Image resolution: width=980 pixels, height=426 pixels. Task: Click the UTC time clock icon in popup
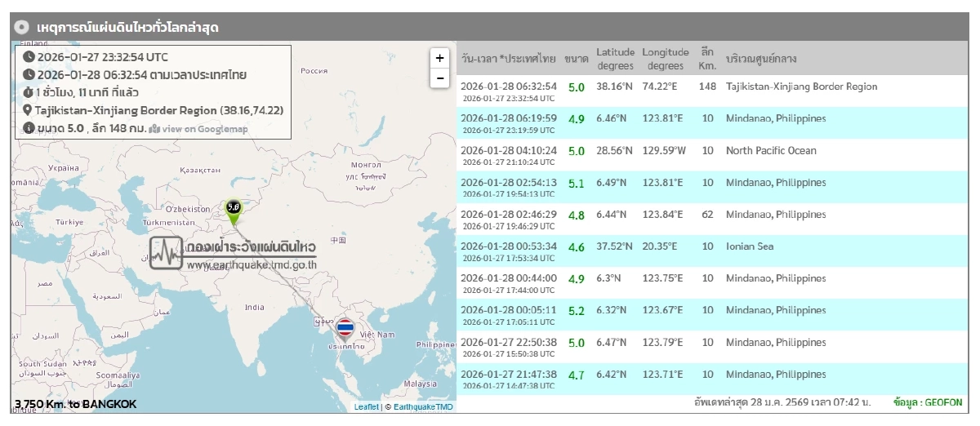point(29,57)
